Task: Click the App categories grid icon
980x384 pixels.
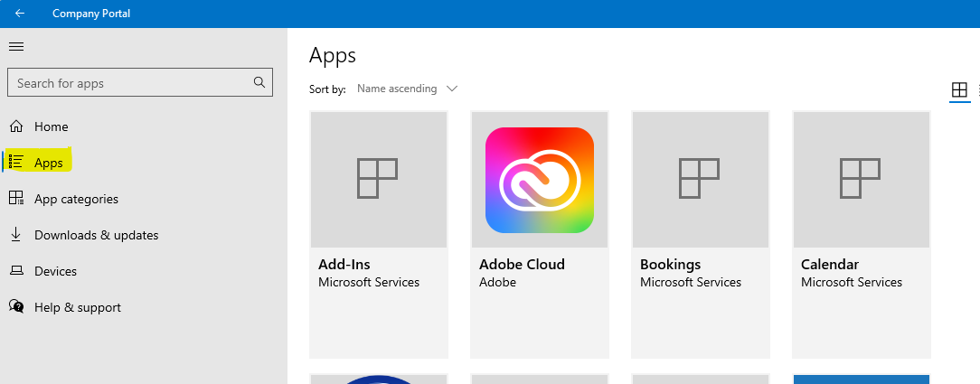Action: pos(16,199)
